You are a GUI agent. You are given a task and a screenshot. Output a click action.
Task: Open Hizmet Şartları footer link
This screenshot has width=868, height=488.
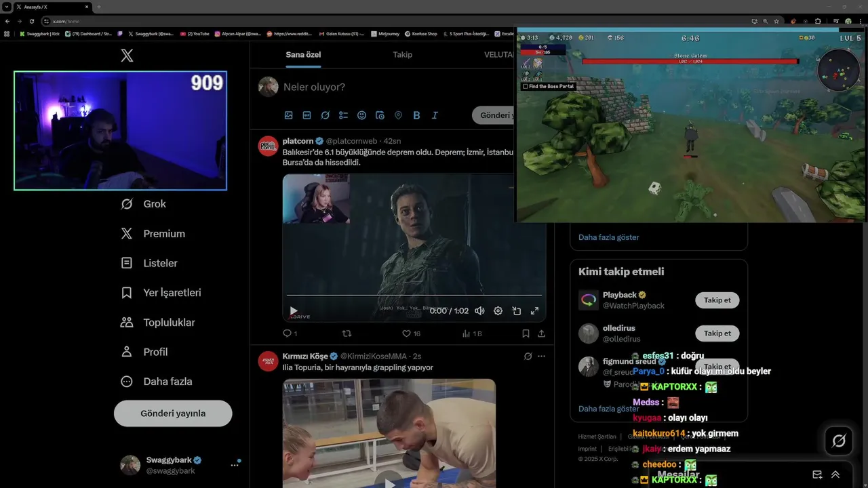[597, 436]
